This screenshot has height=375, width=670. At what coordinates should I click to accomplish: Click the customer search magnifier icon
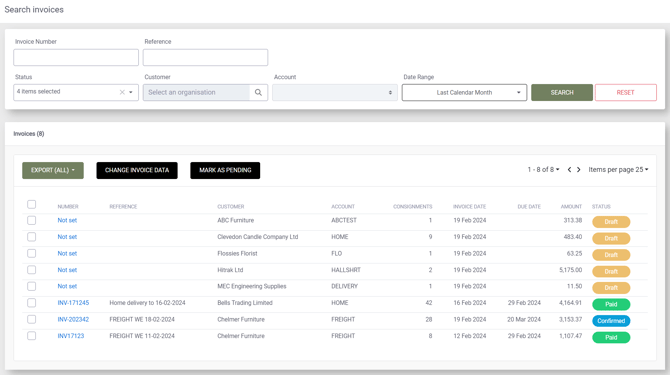258,92
